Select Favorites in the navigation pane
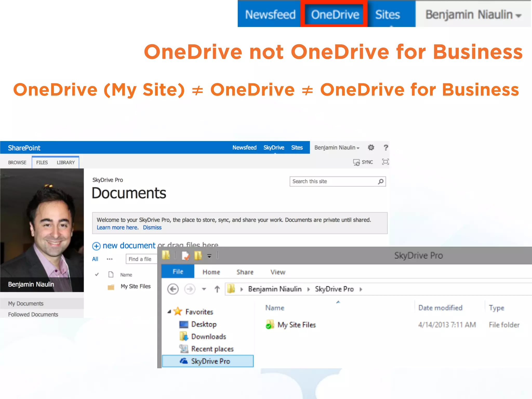532x399 pixels. coord(199,311)
